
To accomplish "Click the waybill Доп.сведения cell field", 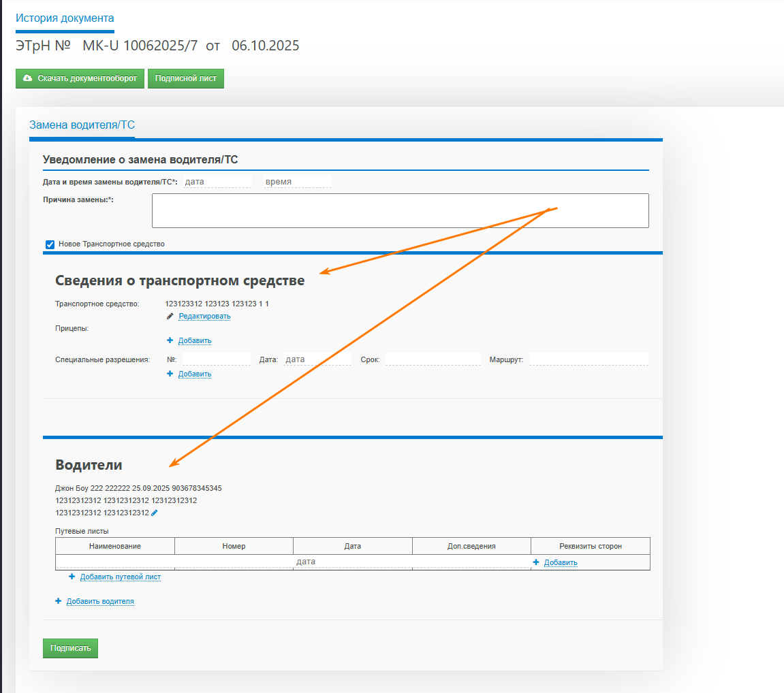I will 471,562.
